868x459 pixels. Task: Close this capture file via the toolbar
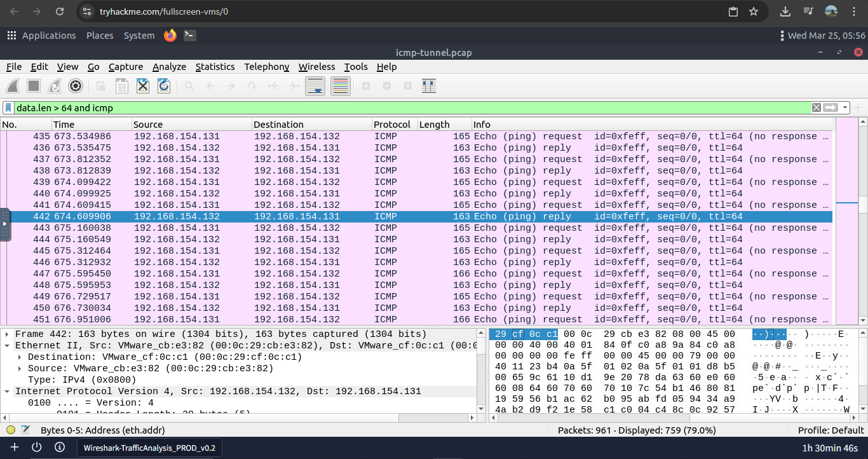pos(143,86)
